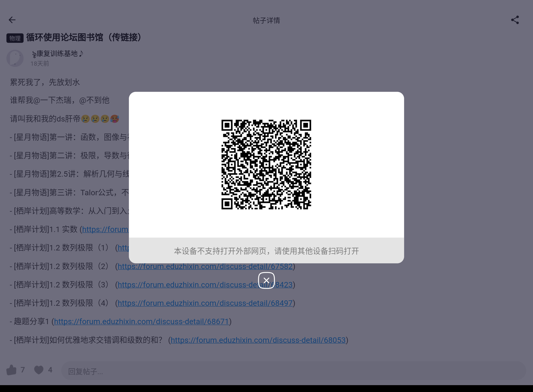This screenshot has width=533, height=392.
Task: Close the QR code dialog
Action: (266, 280)
